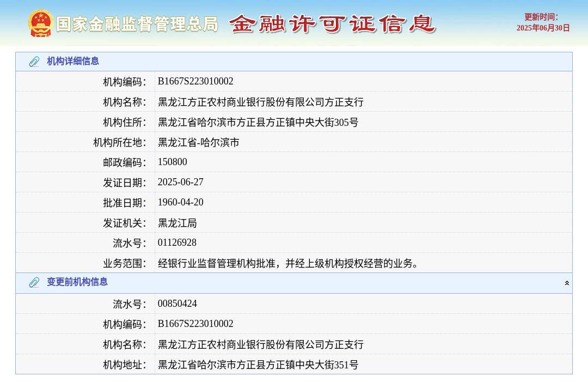Screen dimensions: 588x382
Task: Click the paperclip icon beside 变更前机构信息
Action: point(34,282)
